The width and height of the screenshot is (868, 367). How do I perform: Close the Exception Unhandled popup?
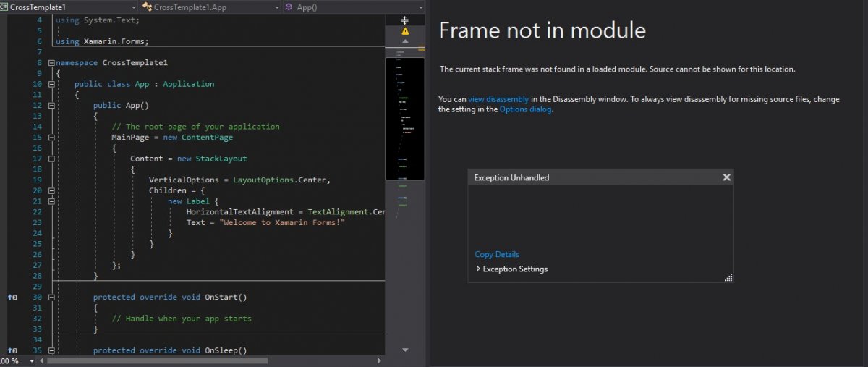[x=726, y=177]
